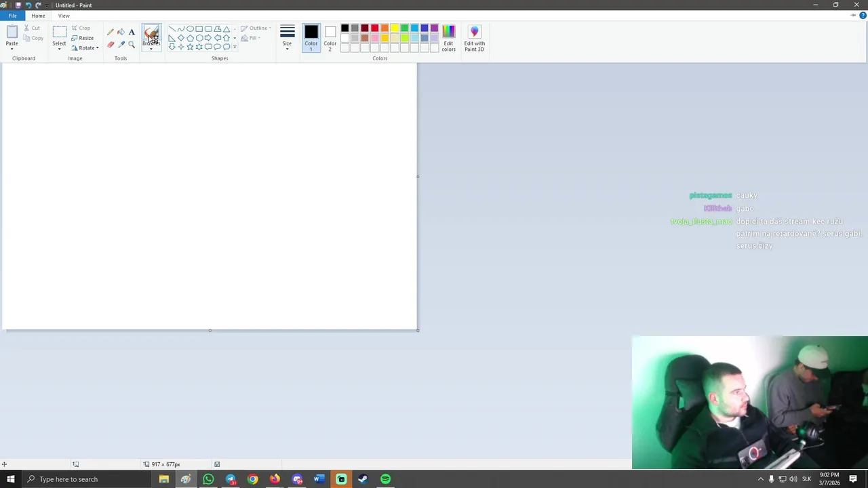Open File Explorer from the taskbar
868x488 pixels.
pyautogui.click(x=163, y=479)
